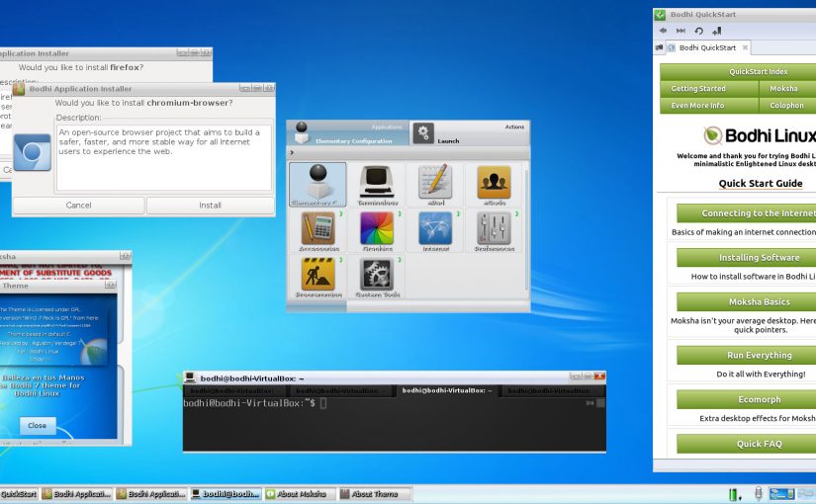Open the notepad-and-pencil editor icon in launcher
The image size is (816, 504).
click(435, 185)
